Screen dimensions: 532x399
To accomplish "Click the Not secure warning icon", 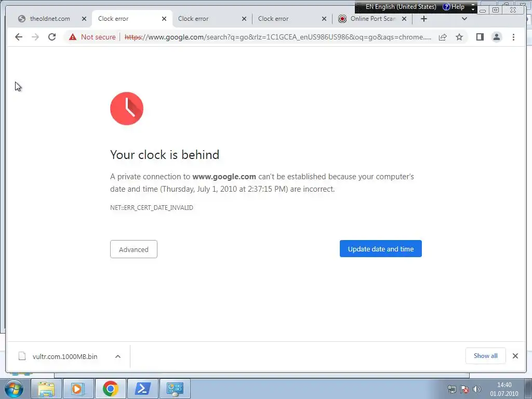I will [x=73, y=37].
